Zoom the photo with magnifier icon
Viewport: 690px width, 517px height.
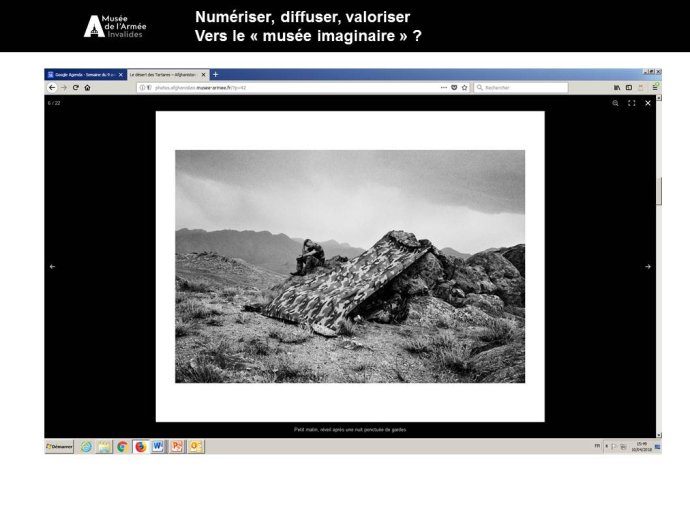tap(615, 103)
